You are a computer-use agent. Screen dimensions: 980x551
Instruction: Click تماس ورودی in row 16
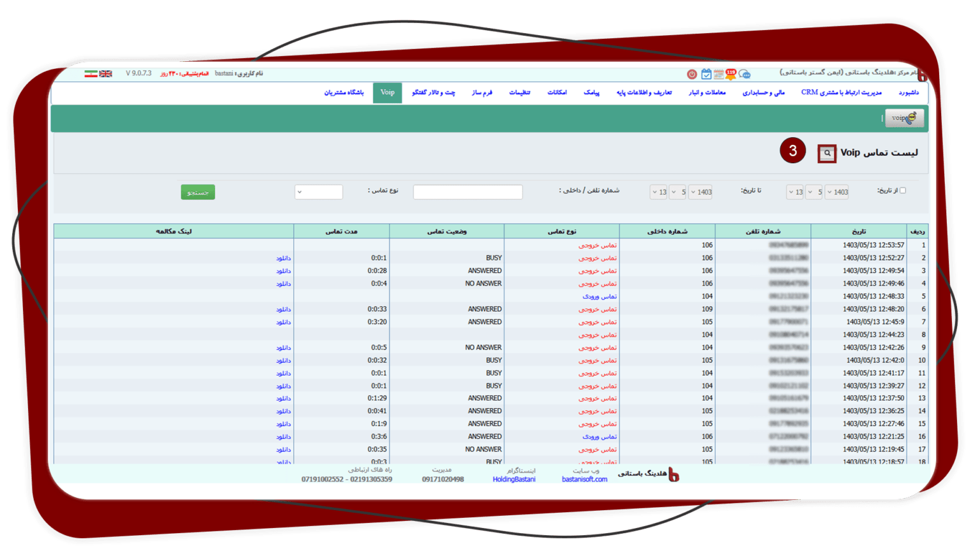(x=600, y=437)
